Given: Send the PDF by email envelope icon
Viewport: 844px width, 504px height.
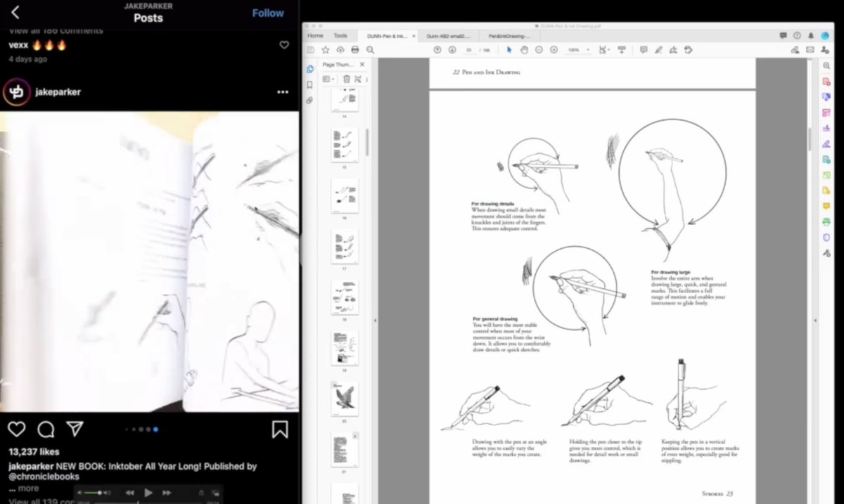Looking at the screenshot, I should pyautogui.click(x=810, y=50).
